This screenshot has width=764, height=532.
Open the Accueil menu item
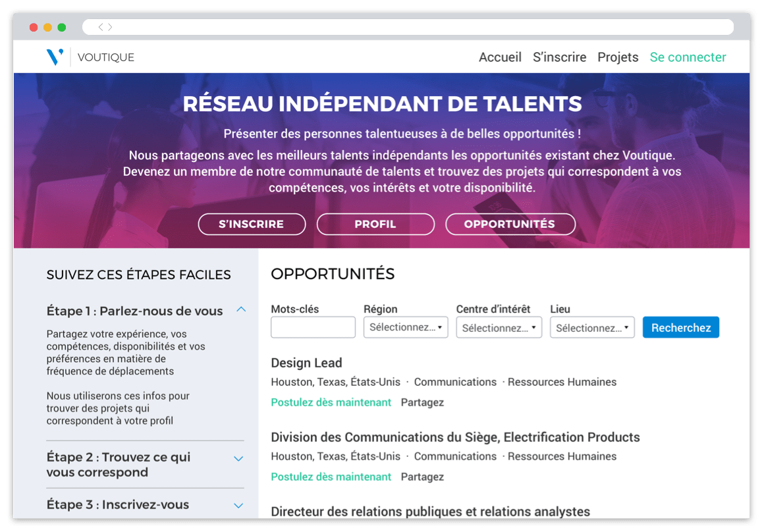[x=500, y=57]
